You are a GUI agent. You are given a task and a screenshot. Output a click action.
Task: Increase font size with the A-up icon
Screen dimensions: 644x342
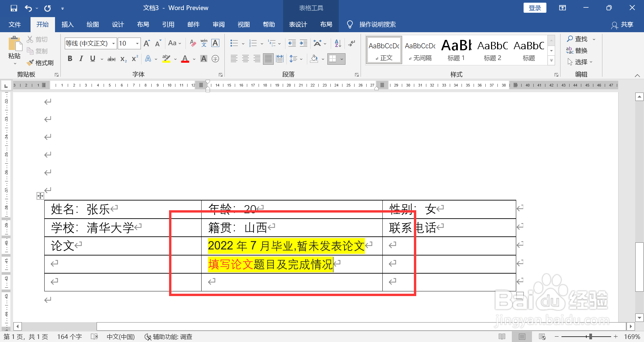(x=147, y=43)
